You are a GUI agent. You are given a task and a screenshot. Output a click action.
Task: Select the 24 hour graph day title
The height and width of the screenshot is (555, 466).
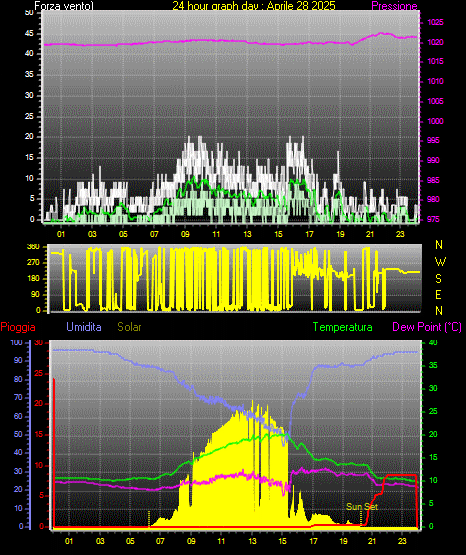[x=254, y=5]
